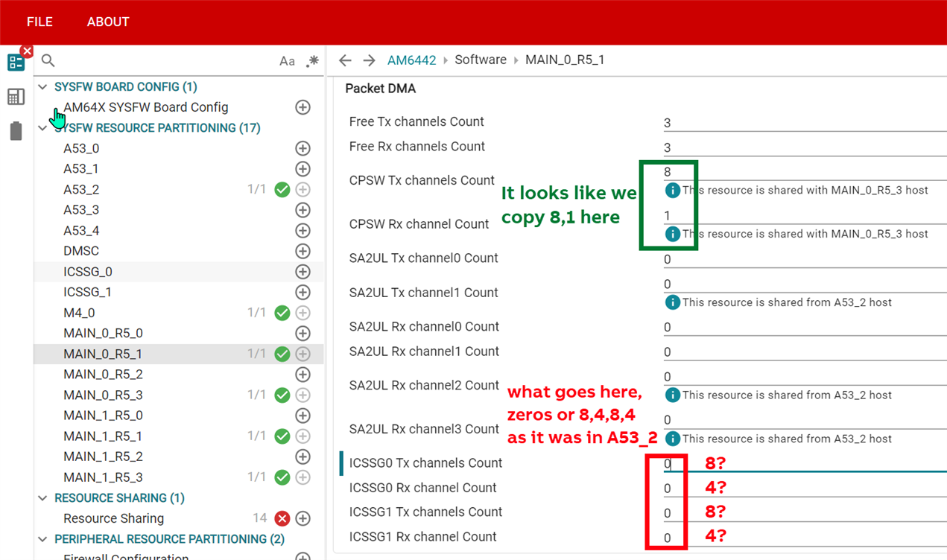Select DMSC tree item
Image resolution: width=947 pixels, height=560 pixels.
[81, 251]
